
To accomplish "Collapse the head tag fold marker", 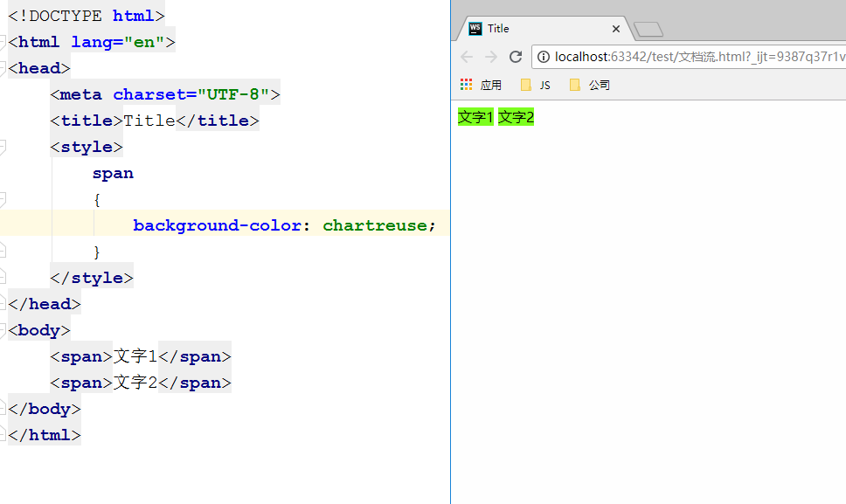I will [x=2, y=68].
